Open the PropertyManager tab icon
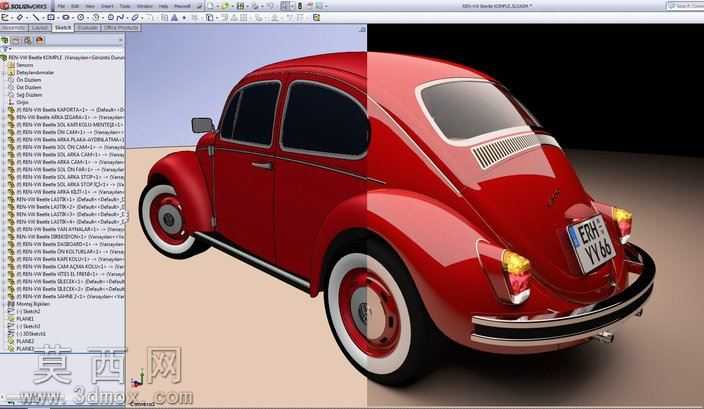Image resolution: width=704 pixels, height=409 pixels. point(16,40)
